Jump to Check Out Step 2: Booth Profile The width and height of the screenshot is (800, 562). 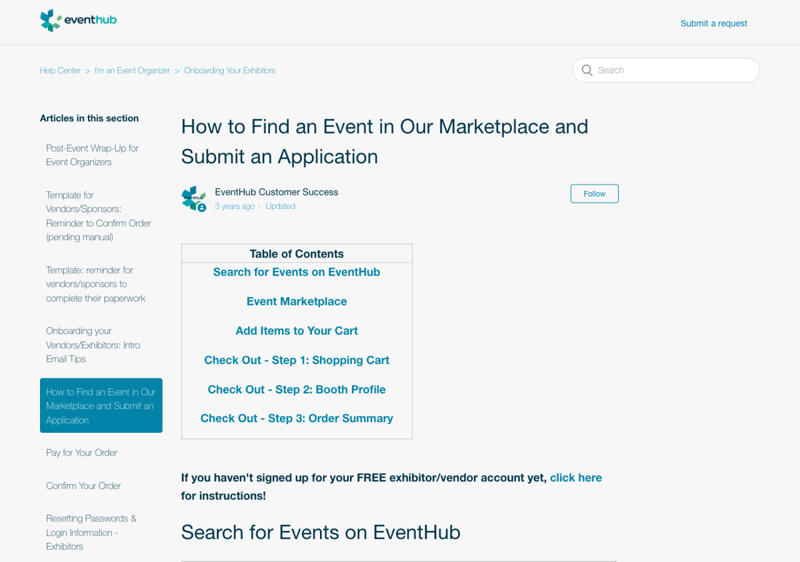point(296,390)
